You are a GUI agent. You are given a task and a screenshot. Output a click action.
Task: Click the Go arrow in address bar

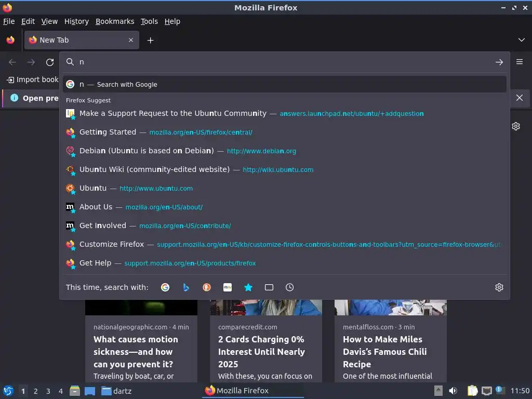(499, 62)
